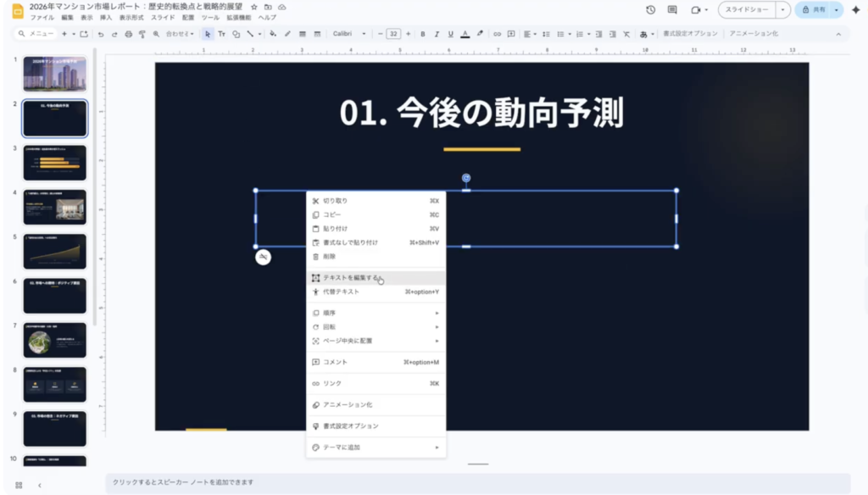Open the comments history icon

[x=672, y=10]
